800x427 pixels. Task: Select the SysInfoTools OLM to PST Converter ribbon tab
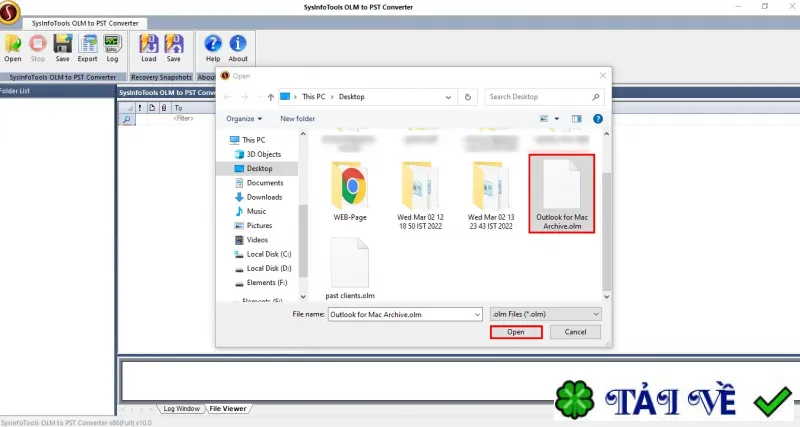coord(85,23)
